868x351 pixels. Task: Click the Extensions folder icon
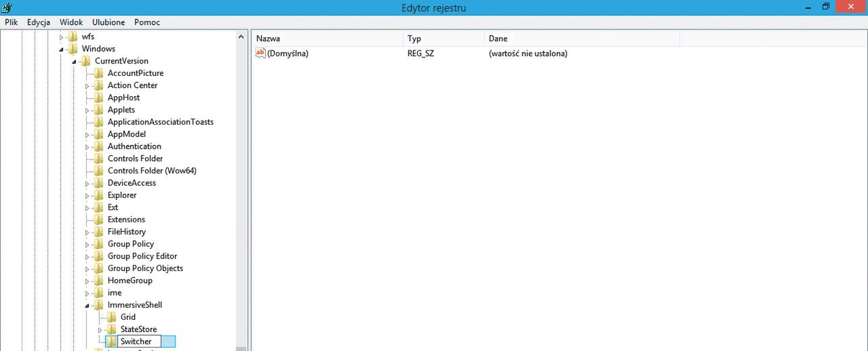pos(98,220)
